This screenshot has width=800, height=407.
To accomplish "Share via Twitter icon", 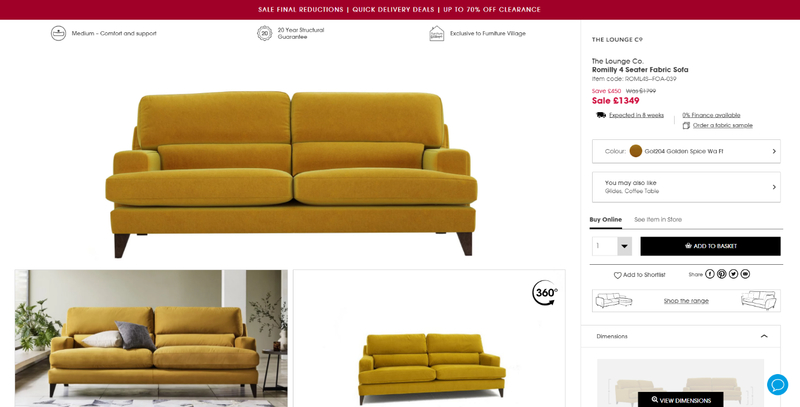I will tap(733, 274).
